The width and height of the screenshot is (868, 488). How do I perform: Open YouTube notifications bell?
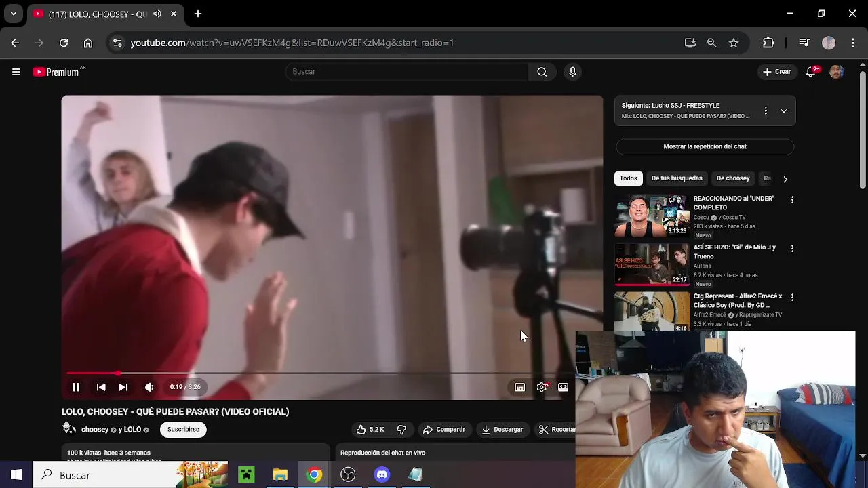click(811, 72)
